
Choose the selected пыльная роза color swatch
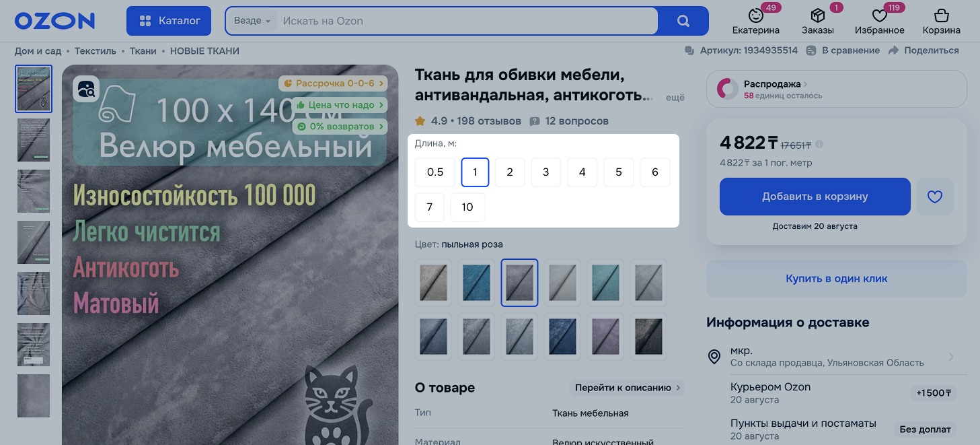519,283
